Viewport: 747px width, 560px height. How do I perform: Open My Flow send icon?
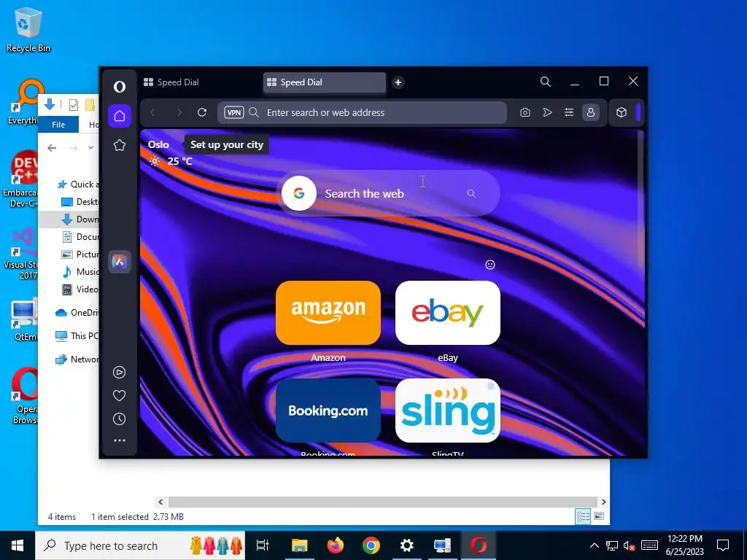coord(547,112)
